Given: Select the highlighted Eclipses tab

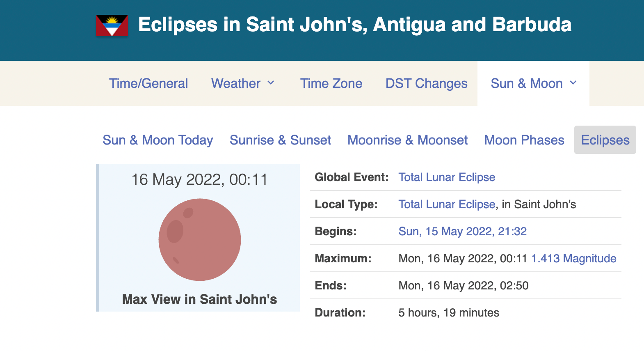Looking at the screenshot, I should tap(605, 140).
